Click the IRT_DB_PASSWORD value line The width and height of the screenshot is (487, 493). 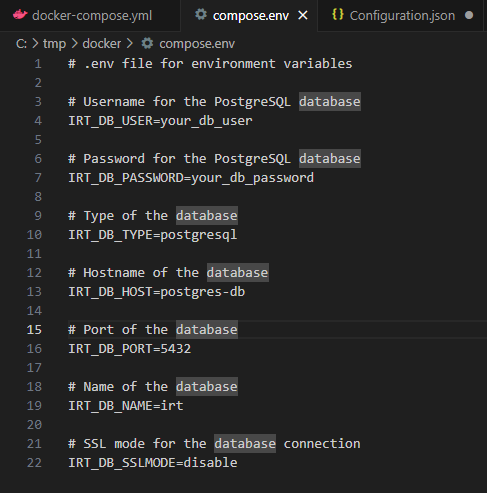click(x=191, y=178)
